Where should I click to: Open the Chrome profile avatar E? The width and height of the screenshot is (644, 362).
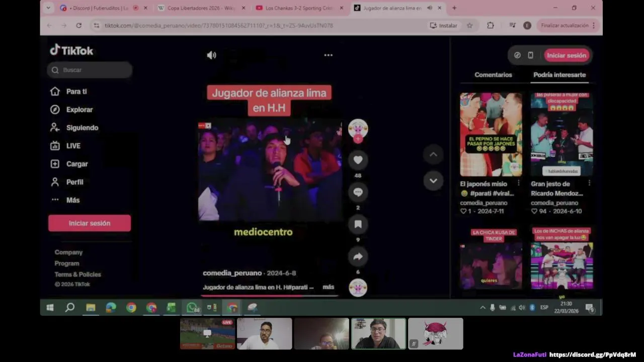point(527,26)
